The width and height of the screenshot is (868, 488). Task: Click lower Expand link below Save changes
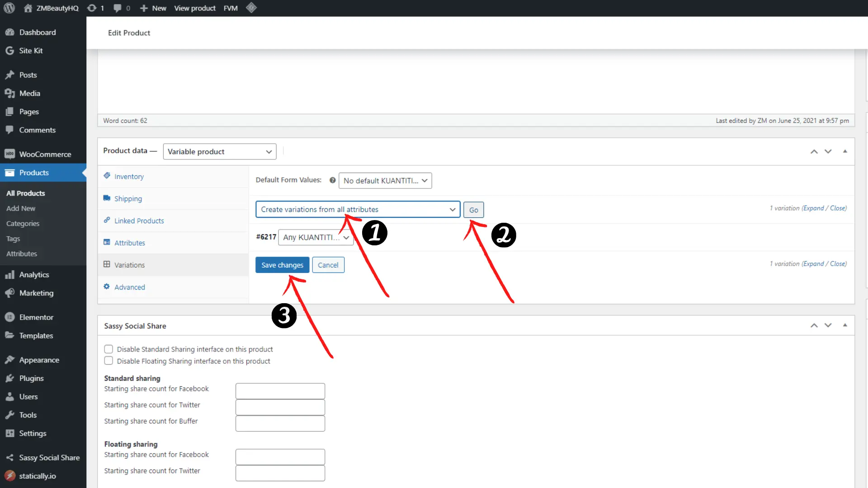coord(814,263)
